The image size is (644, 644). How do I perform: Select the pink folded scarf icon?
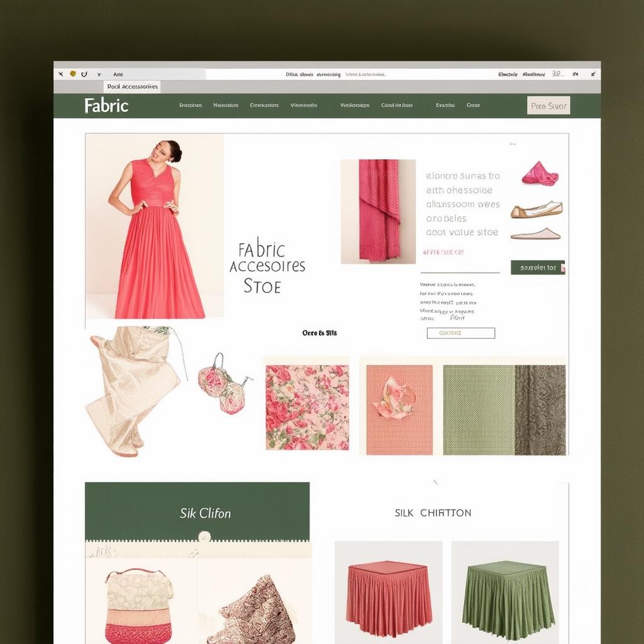coord(540,174)
